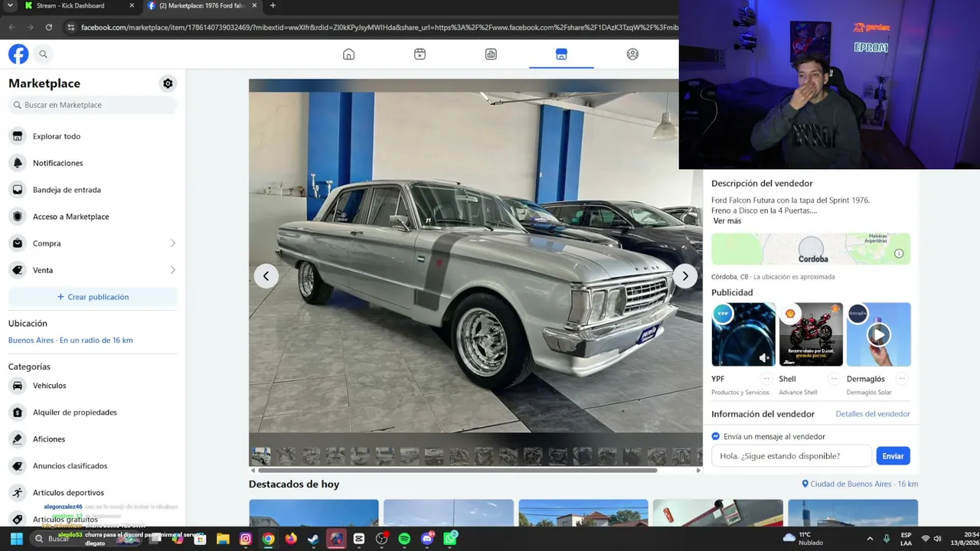Screen dimensions: 980x551
Task: Open the Windows Start menu
Action: [x=16, y=539]
